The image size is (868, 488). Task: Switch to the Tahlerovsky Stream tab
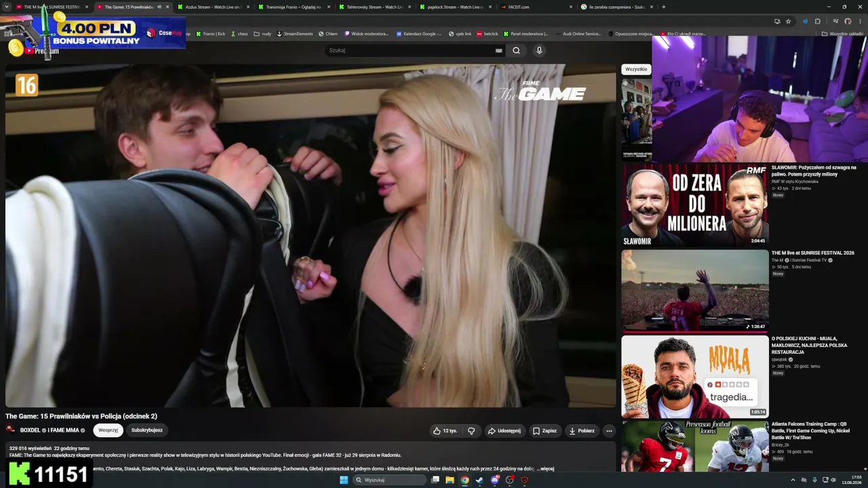coord(374,7)
